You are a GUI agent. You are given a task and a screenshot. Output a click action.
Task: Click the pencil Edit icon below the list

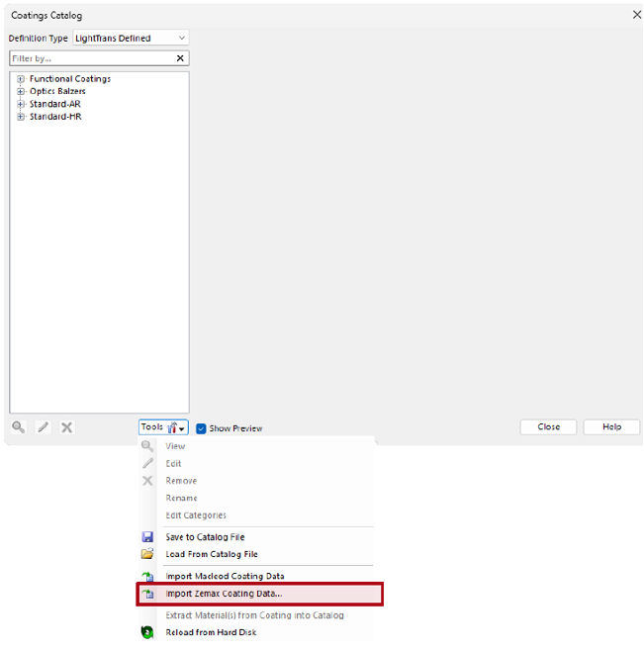(x=43, y=427)
